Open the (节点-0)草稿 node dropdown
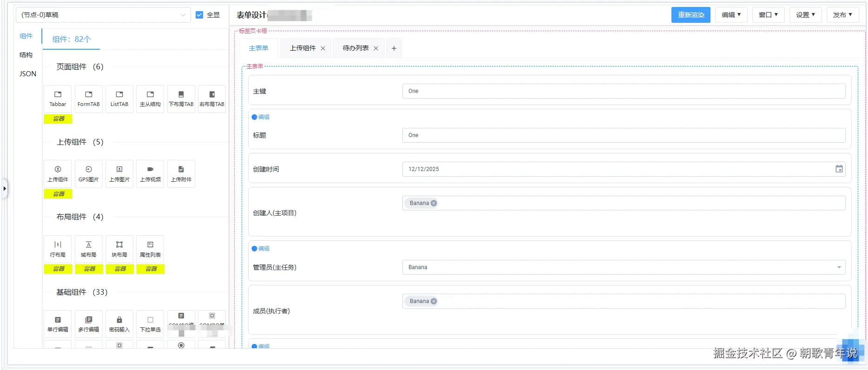The height and width of the screenshot is (370, 868). click(x=103, y=15)
